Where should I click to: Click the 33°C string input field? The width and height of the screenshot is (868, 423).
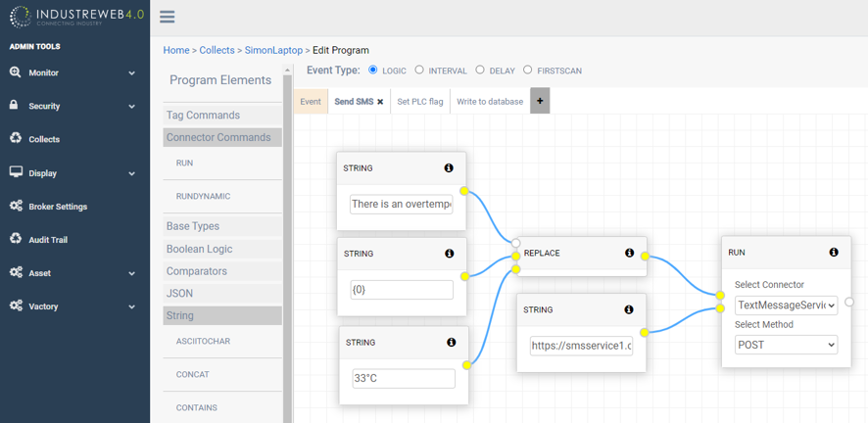(x=404, y=379)
